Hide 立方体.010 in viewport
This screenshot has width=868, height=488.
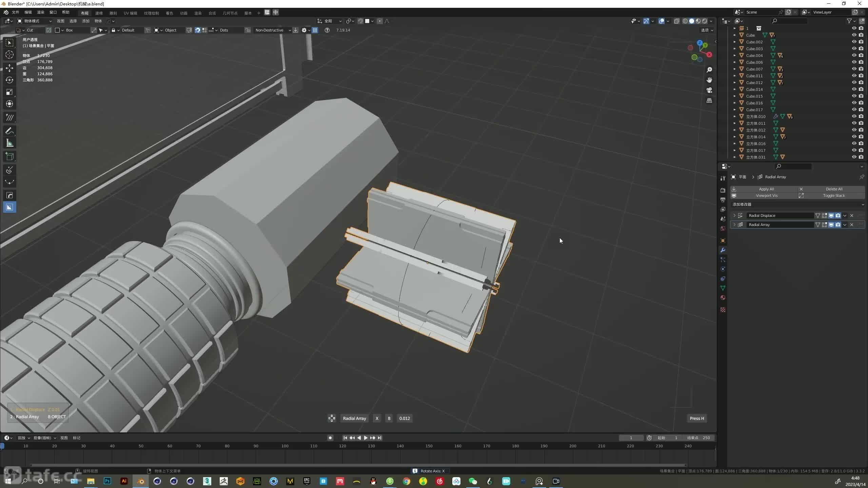tap(854, 116)
